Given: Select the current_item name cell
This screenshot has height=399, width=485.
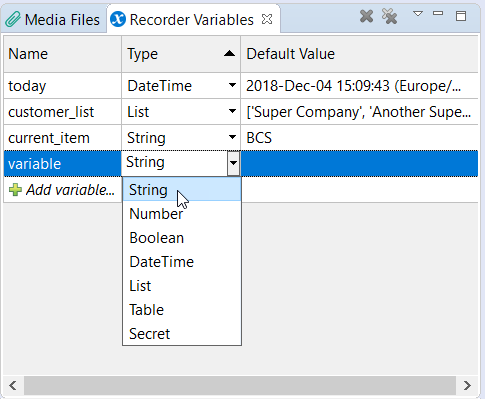Looking at the screenshot, I should (x=63, y=138).
